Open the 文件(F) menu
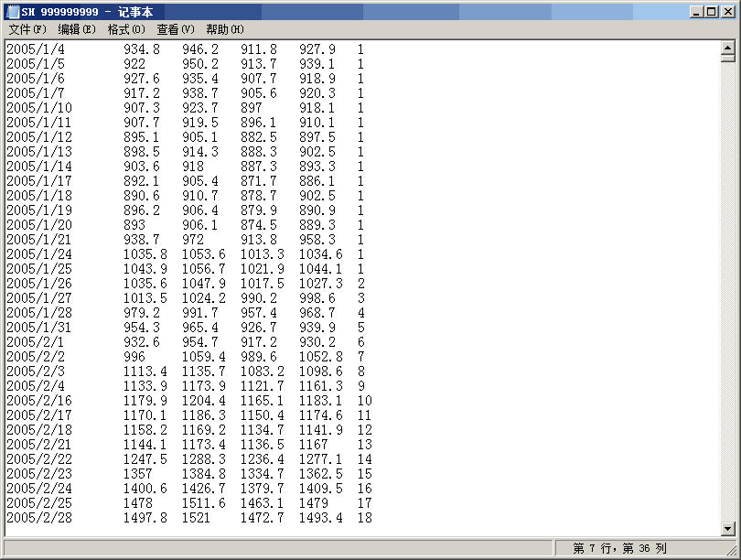This screenshot has height=560, width=741. [x=27, y=29]
